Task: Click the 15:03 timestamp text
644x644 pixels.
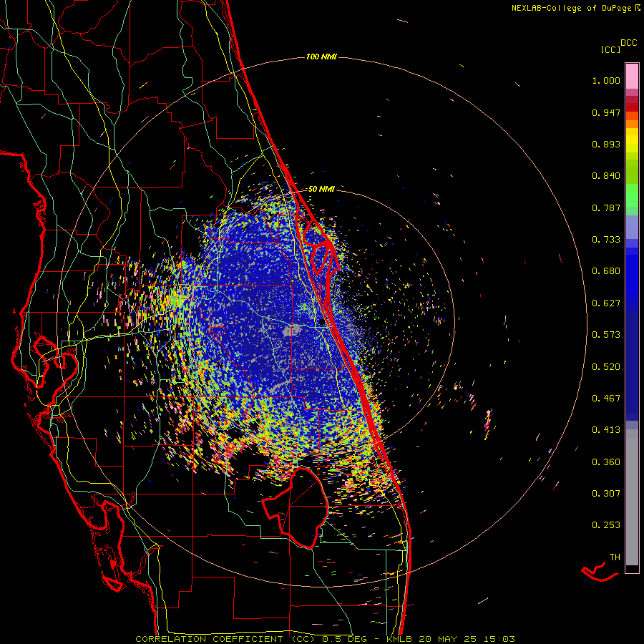Action: (498, 639)
